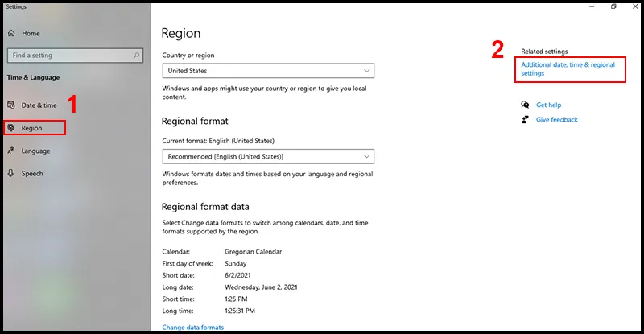This screenshot has width=644, height=334.
Task: Click the Home house icon in sidebar
Action: tap(11, 34)
